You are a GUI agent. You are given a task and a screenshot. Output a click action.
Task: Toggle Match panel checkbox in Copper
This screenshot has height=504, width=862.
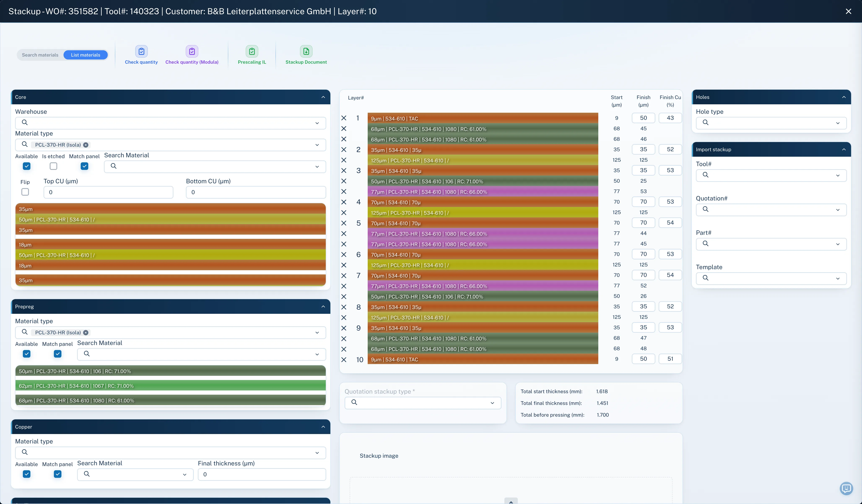58,474
